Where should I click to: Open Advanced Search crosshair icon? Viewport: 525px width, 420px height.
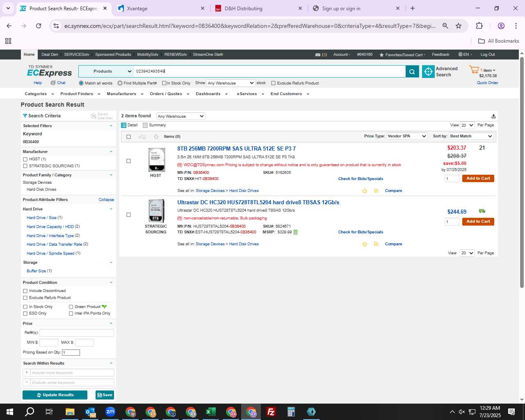pos(428,71)
